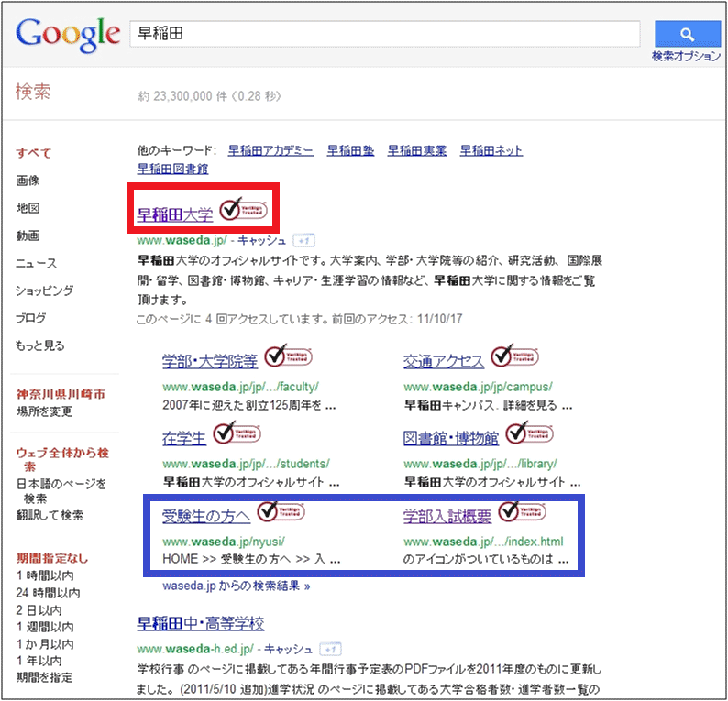Click VeriSign seal next to 受験生の方へ

click(281, 512)
